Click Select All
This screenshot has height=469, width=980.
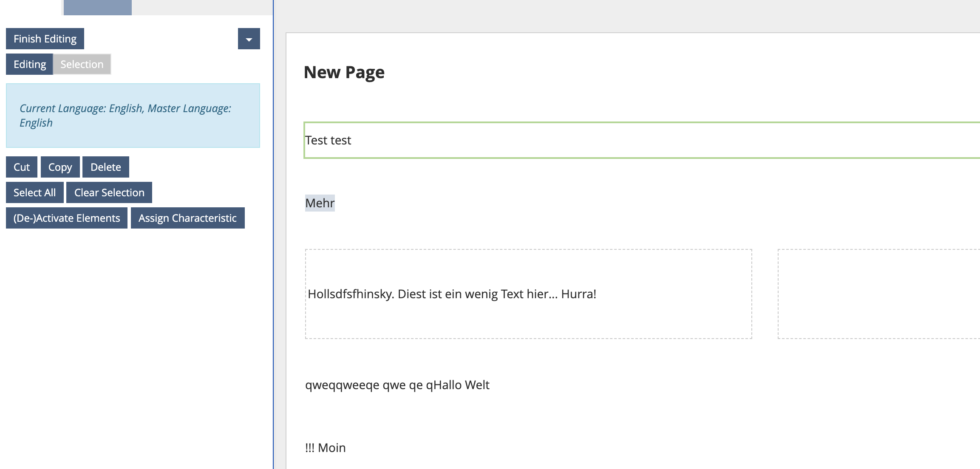34,192
